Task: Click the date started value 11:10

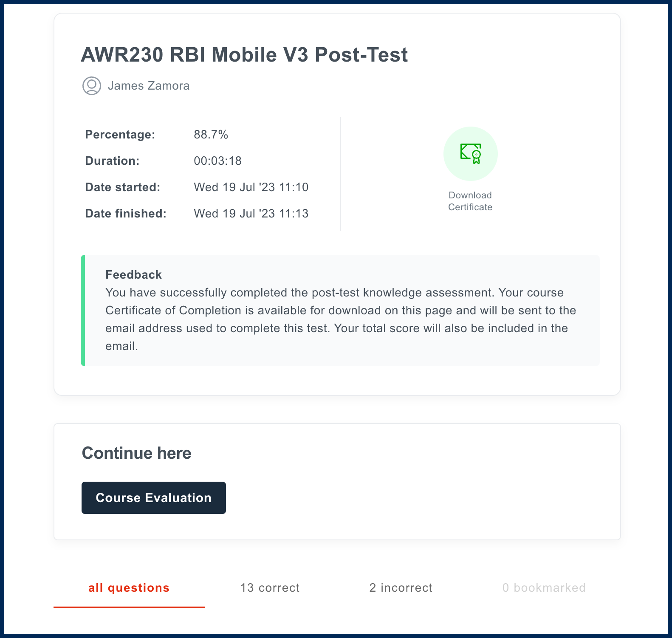Action: coord(251,187)
